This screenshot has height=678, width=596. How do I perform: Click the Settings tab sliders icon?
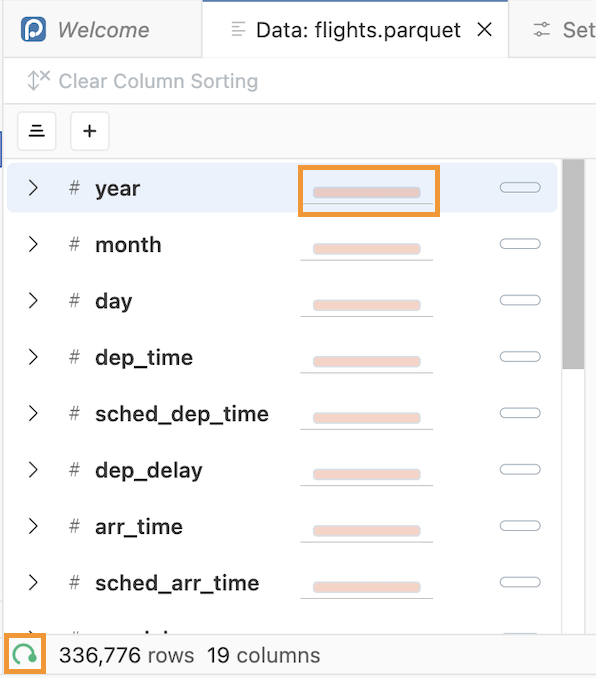click(542, 30)
